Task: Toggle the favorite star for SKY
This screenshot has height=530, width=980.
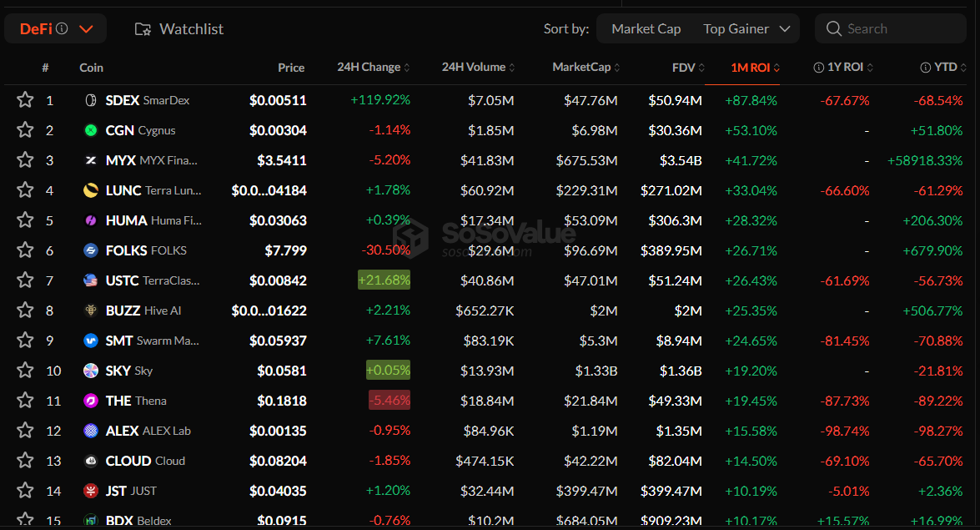Action: pos(25,371)
